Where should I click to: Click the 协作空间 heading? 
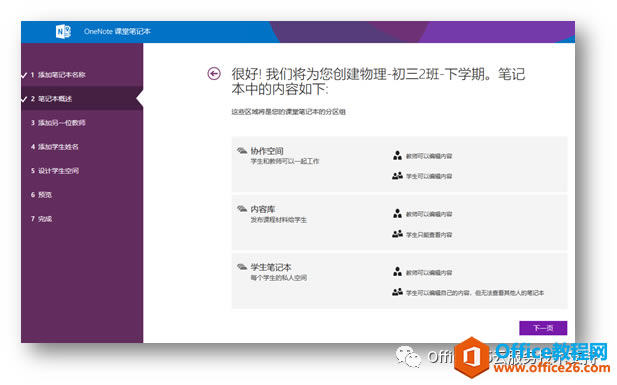click(267, 151)
